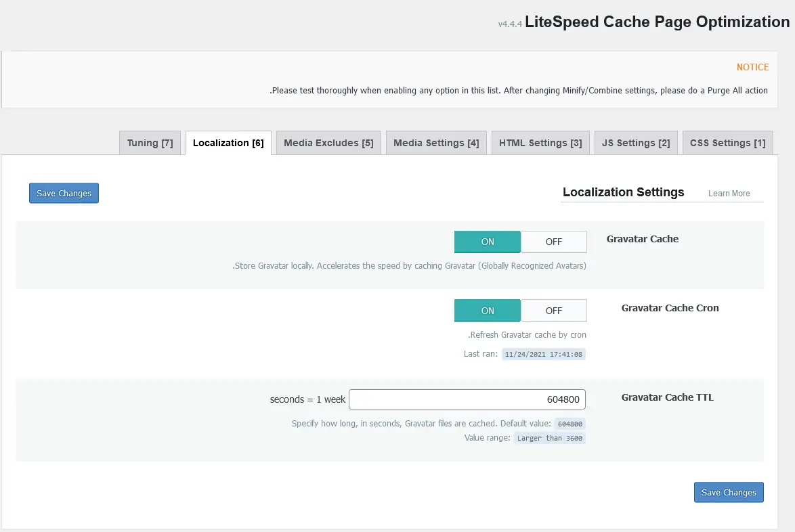Screen dimensions: 795x532
Task: Click the Last ran timestamp 11/24/2021 17:41:08
Action: click(543, 354)
